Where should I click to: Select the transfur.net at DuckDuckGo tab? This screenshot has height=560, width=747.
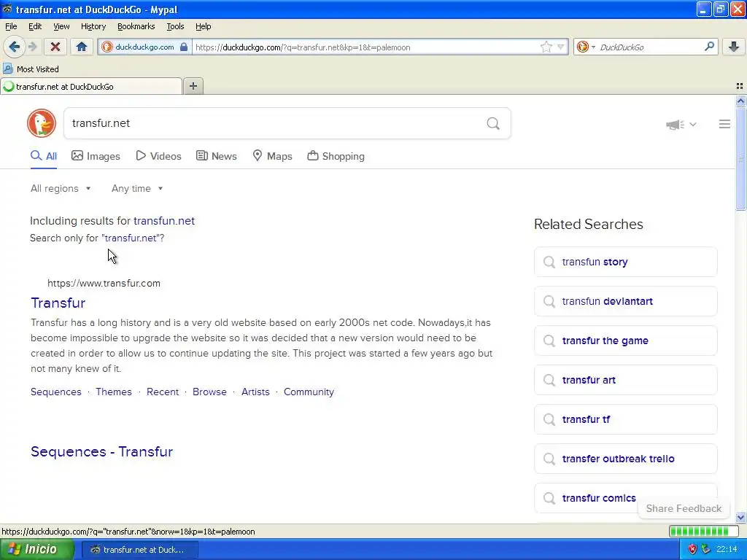click(91, 87)
